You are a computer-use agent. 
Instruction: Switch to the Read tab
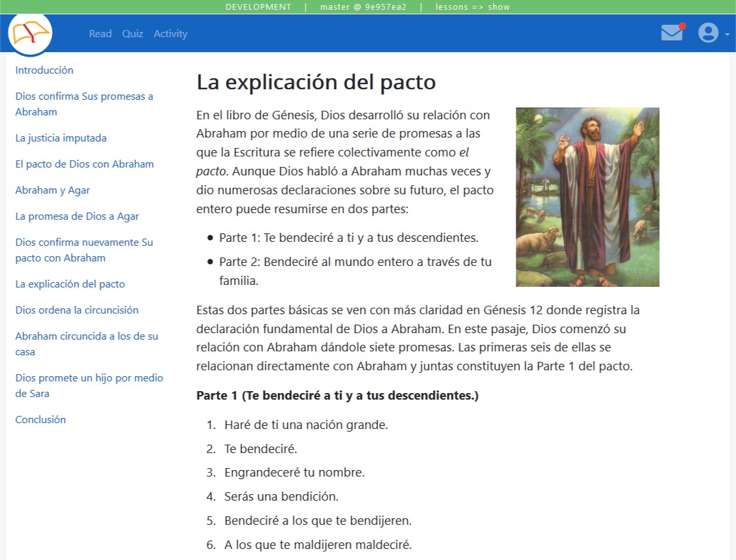[x=100, y=34]
